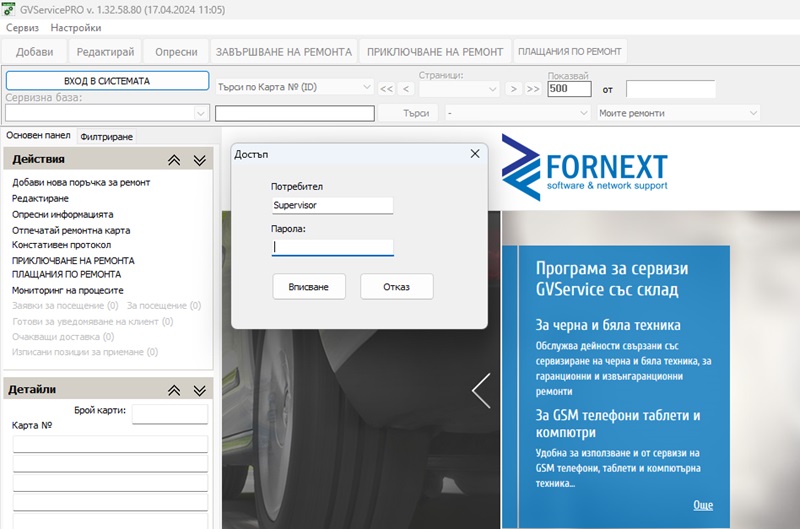This screenshot has height=529, width=800.
Task: Click Изписани позиции за приемане (0)
Action: coord(85,352)
